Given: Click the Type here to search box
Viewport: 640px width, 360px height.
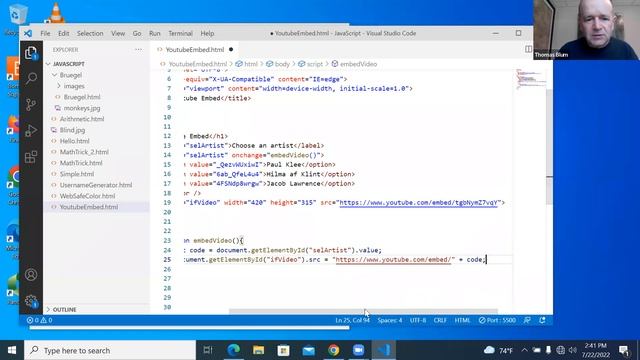Looking at the screenshot, I should (x=110, y=350).
